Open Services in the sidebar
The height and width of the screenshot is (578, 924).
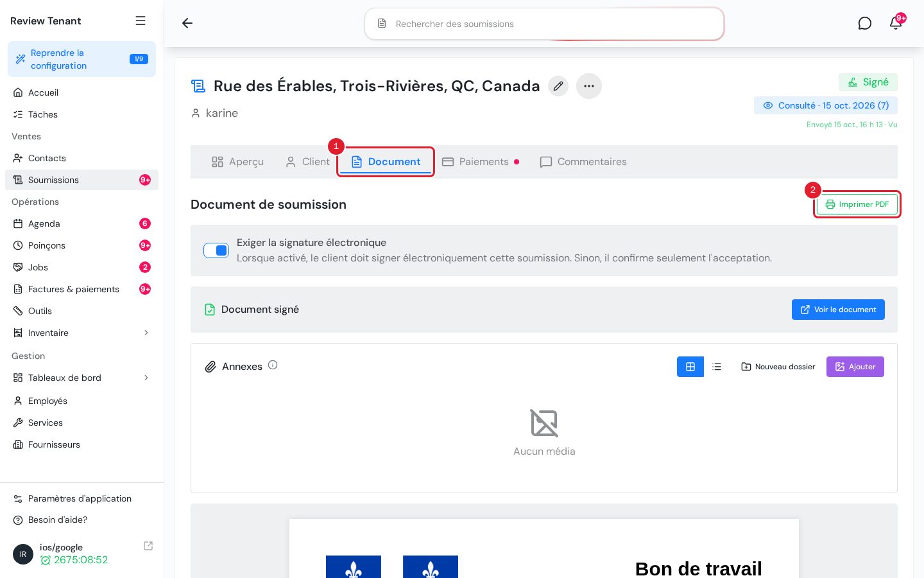pyautogui.click(x=81, y=423)
